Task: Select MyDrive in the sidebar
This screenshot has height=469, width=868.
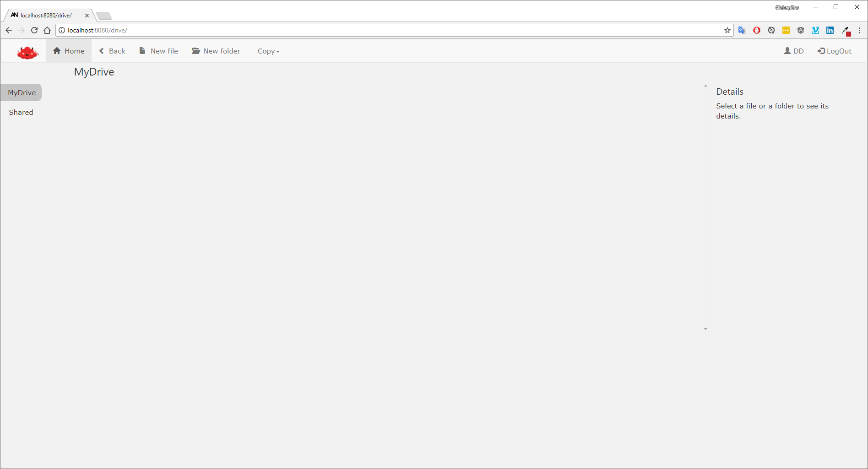Action: [x=22, y=92]
